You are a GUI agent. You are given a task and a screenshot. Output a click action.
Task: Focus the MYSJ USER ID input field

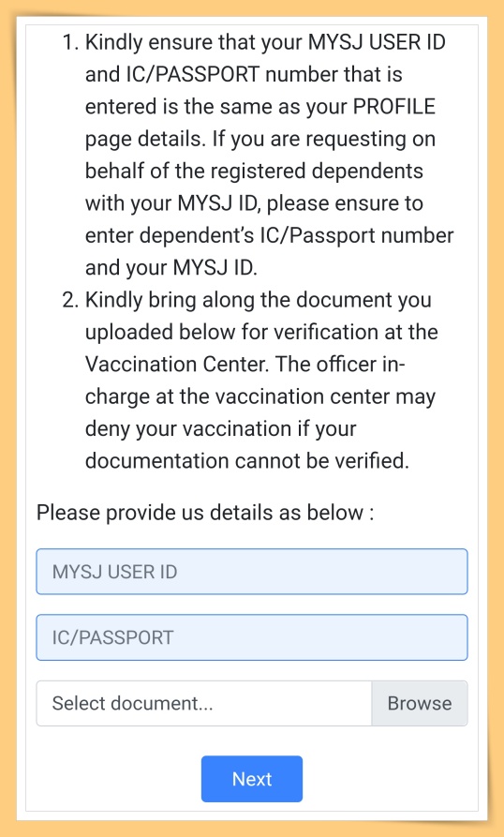[x=252, y=571]
